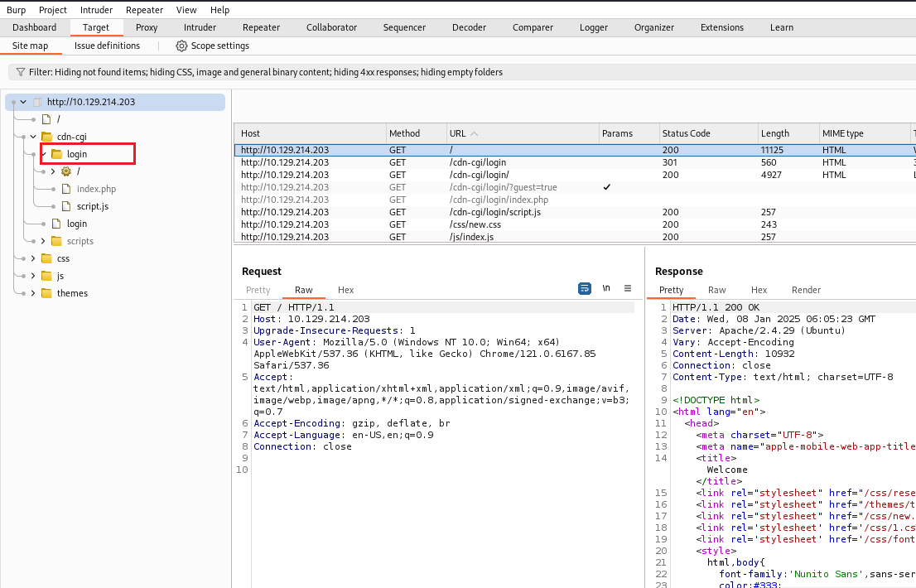Viewport: 916px width, 588px height.
Task: Switch Response view to Render
Action: (x=806, y=290)
